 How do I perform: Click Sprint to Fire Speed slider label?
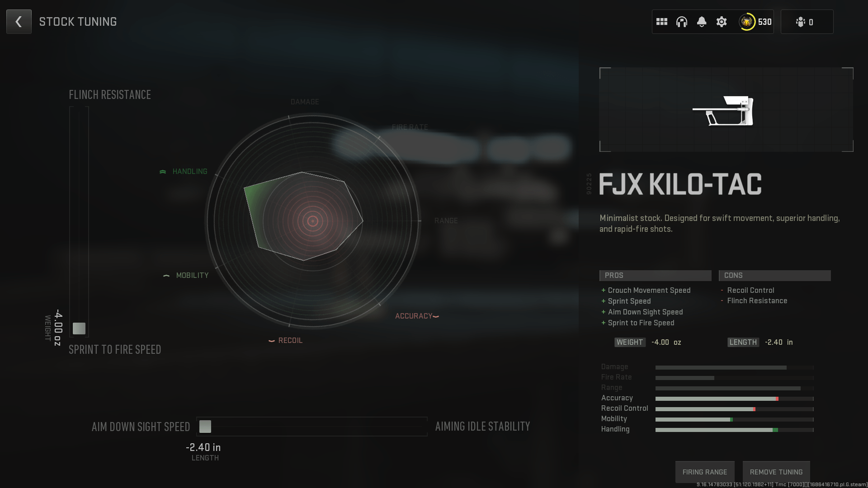click(115, 349)
